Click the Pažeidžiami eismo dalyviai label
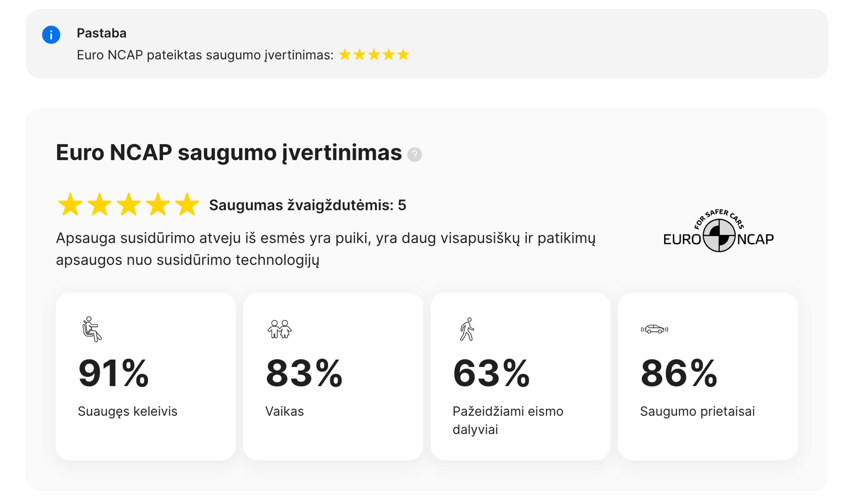Viewport: 851px width, 504px height. click(508, 420)
